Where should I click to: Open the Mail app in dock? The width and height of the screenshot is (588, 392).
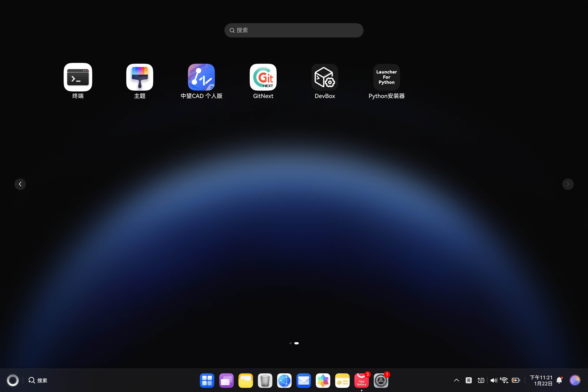tap(303, 381)
